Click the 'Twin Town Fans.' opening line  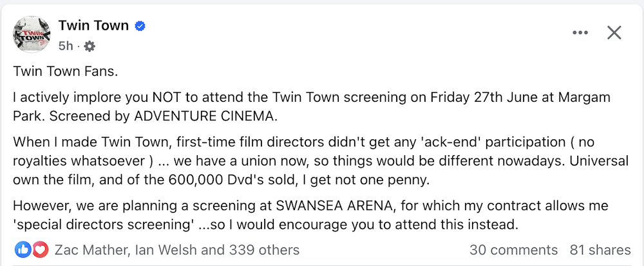pos(65,71)
